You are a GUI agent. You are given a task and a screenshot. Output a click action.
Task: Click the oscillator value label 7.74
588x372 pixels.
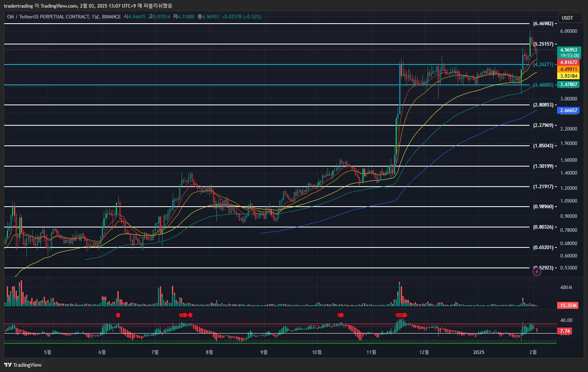click(565, 331)
